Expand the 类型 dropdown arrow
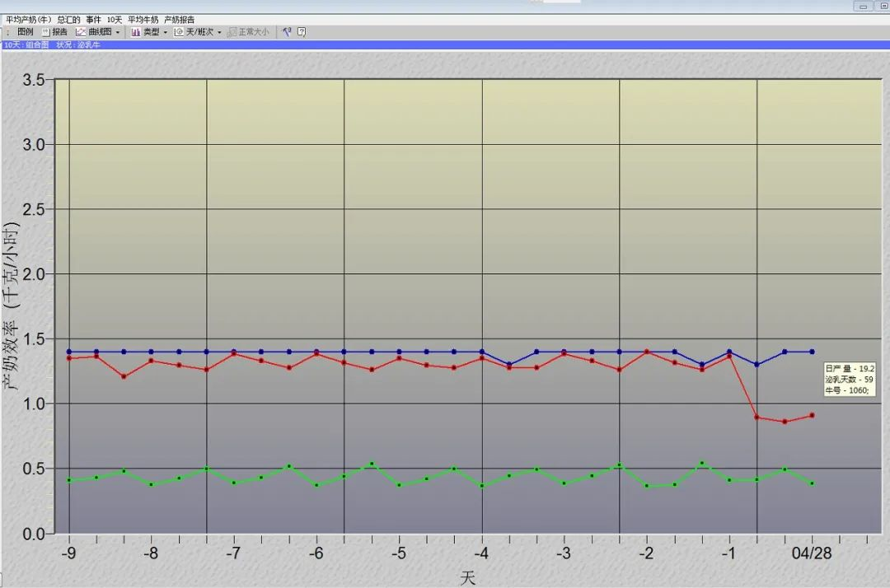Image resolution: width=890 pixels, height=588 pixels. (x=165, y=32)
